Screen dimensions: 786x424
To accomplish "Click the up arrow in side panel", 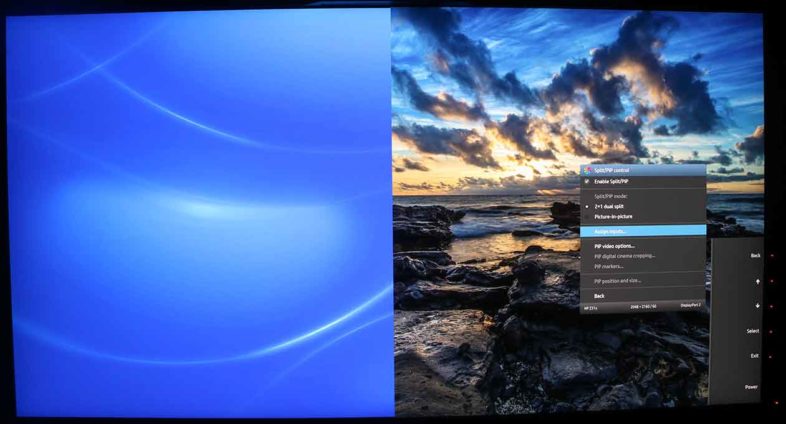I will click(x=757, y=282).
